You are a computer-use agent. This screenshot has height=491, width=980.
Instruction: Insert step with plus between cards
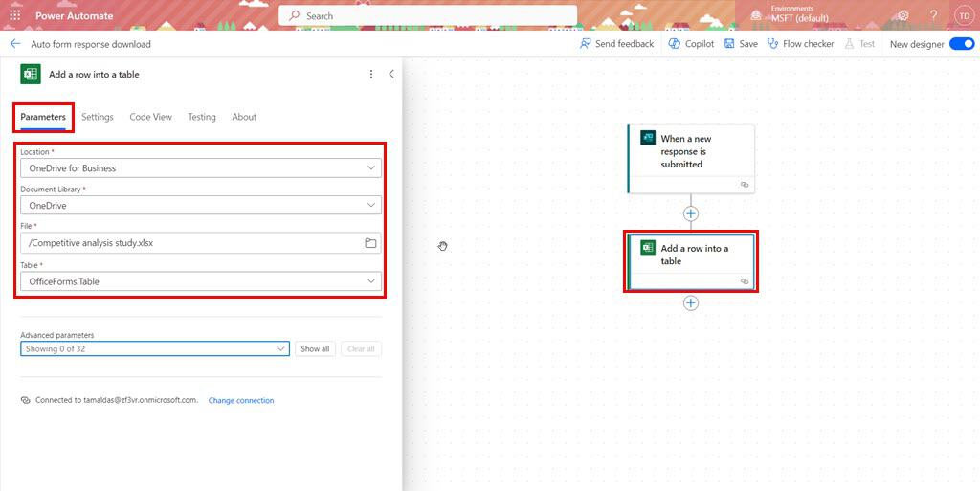[x=691, y=213]
